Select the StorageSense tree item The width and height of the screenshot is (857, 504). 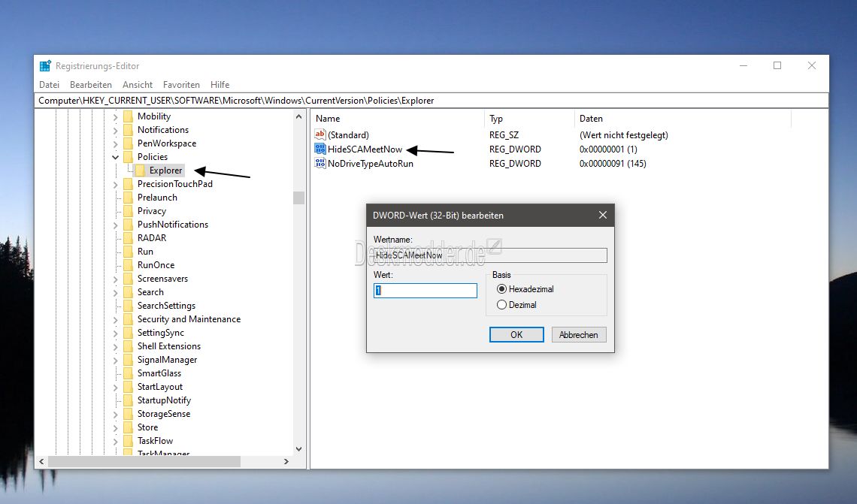point(164,414)
